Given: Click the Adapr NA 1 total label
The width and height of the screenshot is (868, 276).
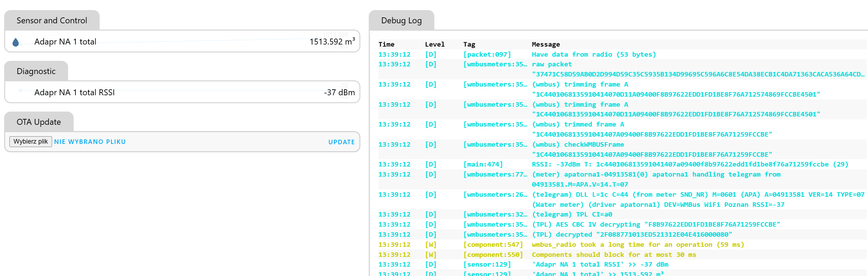Looking at the screenshot, I should (x=65, y=42).
